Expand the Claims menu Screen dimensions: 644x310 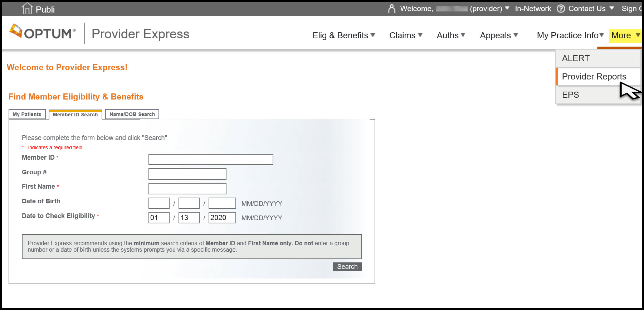pyautogui.click(x=406, y=35)
